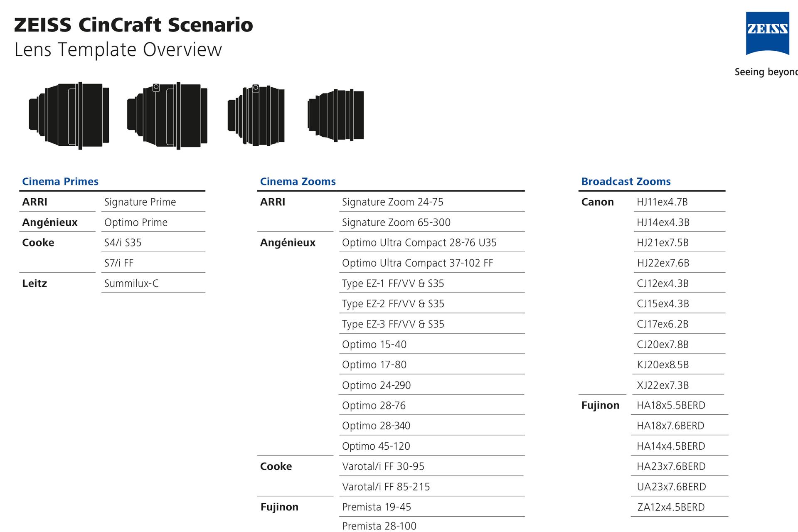
Task: Click Type EZ-2 FF/VV & S35
Action: tap(393, 304)
